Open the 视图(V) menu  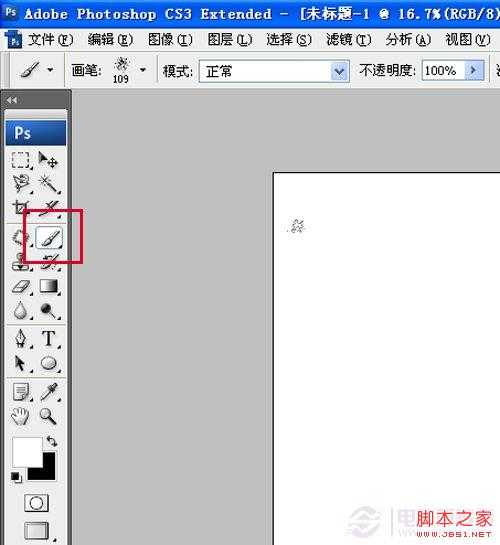point(468,40)
